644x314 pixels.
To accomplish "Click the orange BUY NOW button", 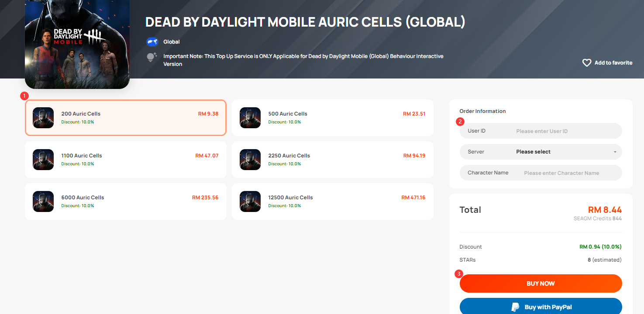I will click(x=541, y=283).
